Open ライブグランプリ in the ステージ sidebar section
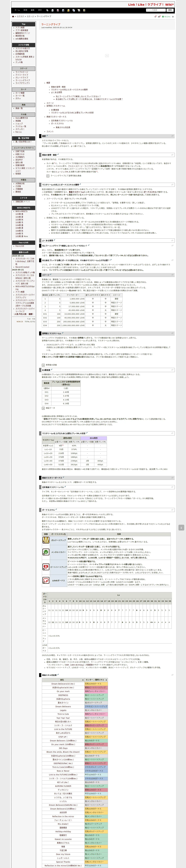The image size is (186, 868). 22,83
